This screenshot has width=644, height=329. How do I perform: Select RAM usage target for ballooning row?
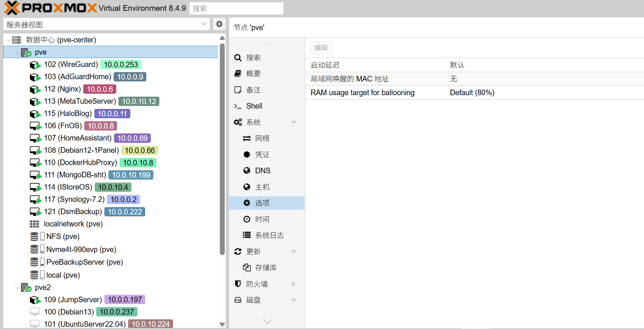[475, 93]
